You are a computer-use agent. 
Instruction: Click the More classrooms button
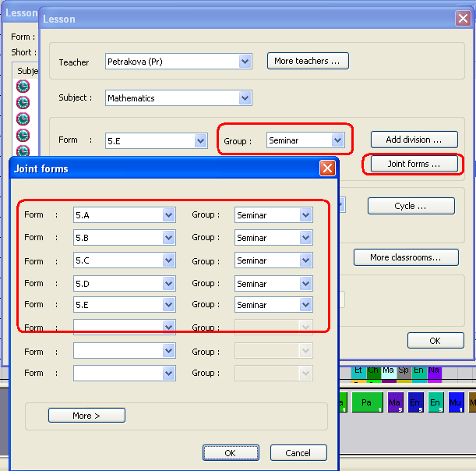[x=405, y=257]
